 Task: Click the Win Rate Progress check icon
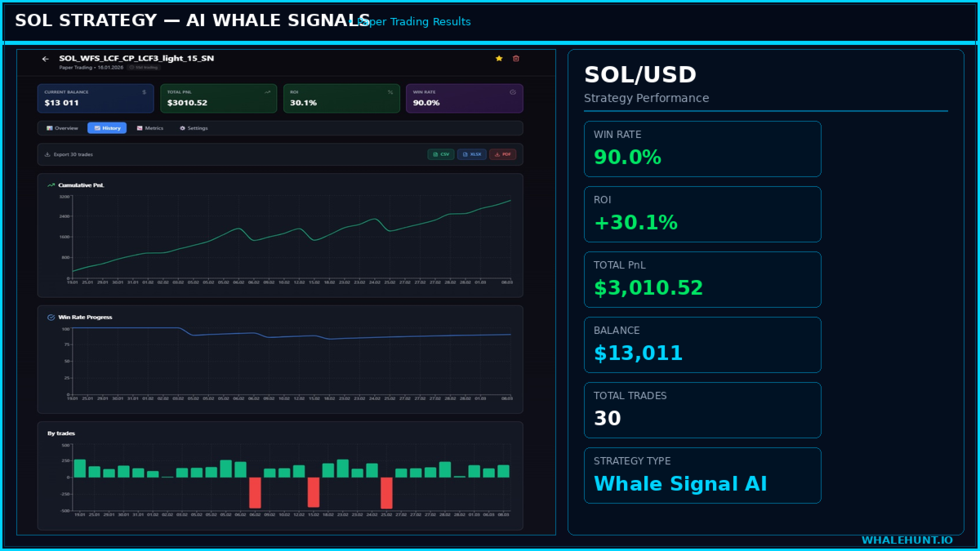(x=51, y=318)
